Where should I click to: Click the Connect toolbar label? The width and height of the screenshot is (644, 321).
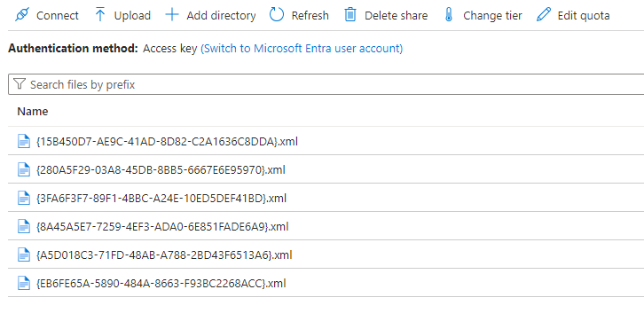pos(58,16)
